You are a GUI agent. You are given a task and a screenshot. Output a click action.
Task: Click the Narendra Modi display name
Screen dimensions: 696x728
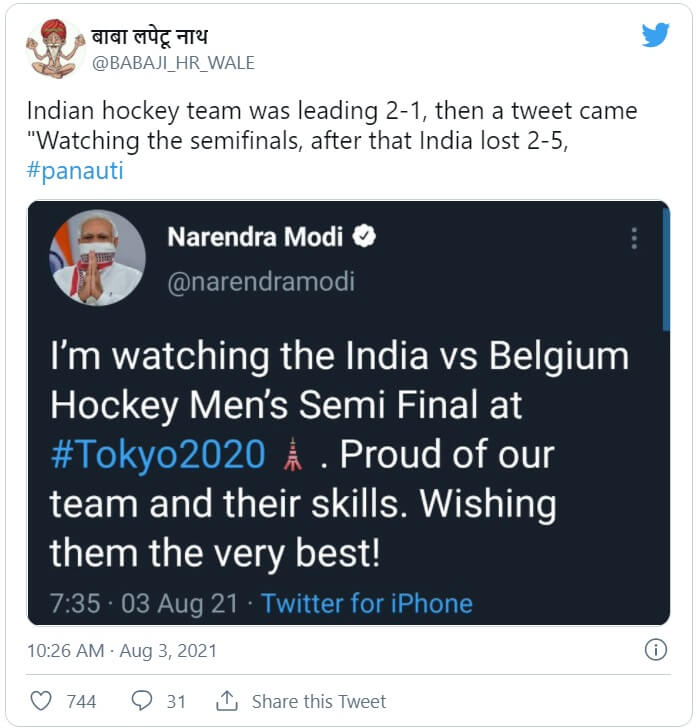coord(256,237)
